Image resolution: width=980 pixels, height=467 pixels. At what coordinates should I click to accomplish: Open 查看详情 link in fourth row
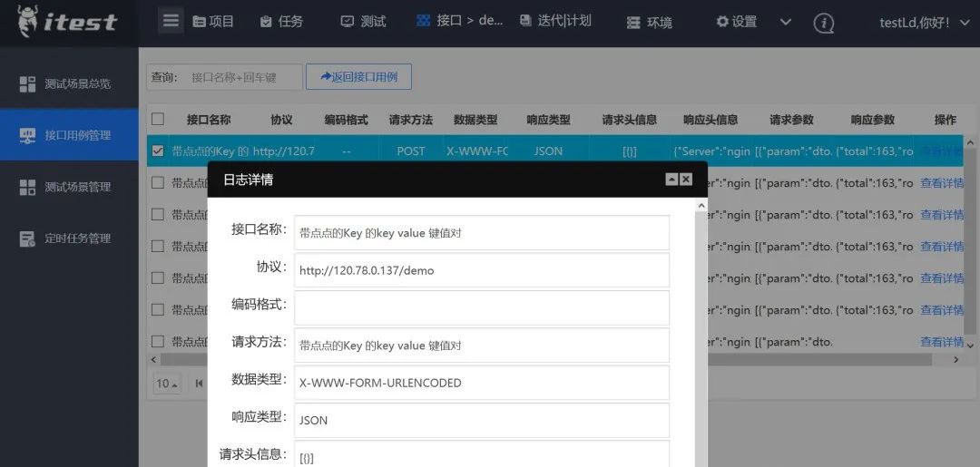tap(942, 246)
